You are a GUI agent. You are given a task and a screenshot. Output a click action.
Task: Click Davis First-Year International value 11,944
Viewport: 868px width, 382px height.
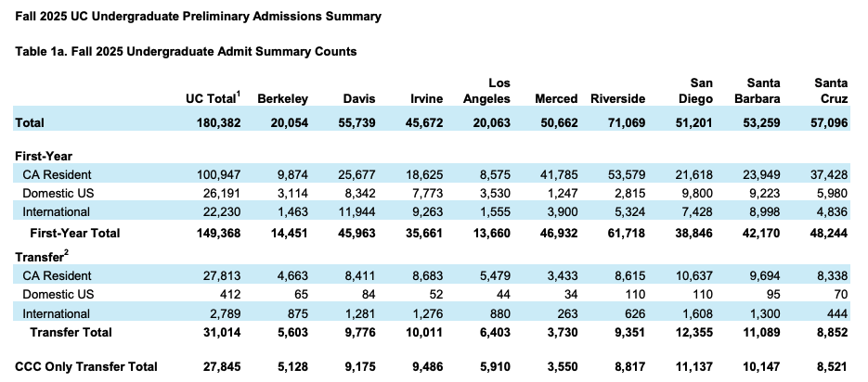pyautogui.click(x=356, y=211)
